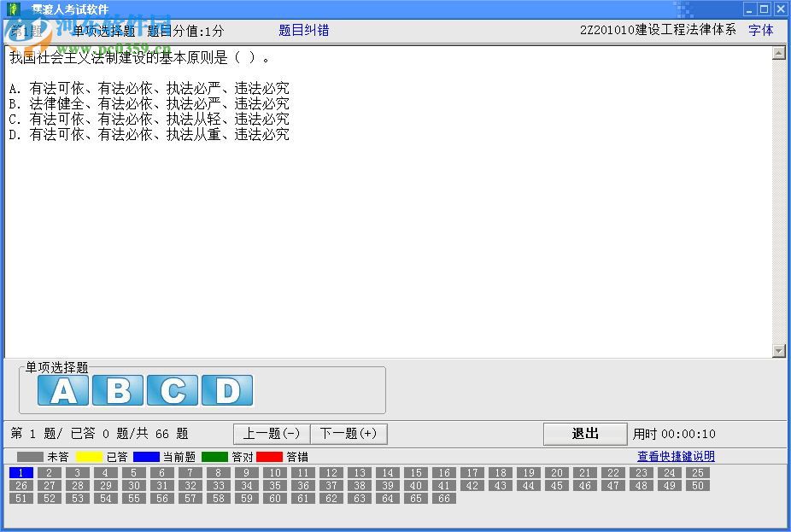
Task: Jump to question 10 in the grid
Action: (x=275, y=472)
